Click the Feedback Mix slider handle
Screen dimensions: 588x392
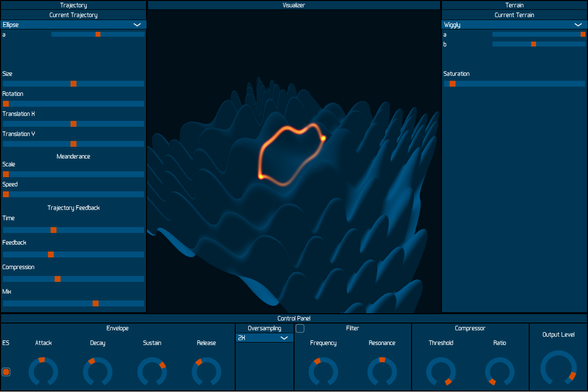click(96, 303)
